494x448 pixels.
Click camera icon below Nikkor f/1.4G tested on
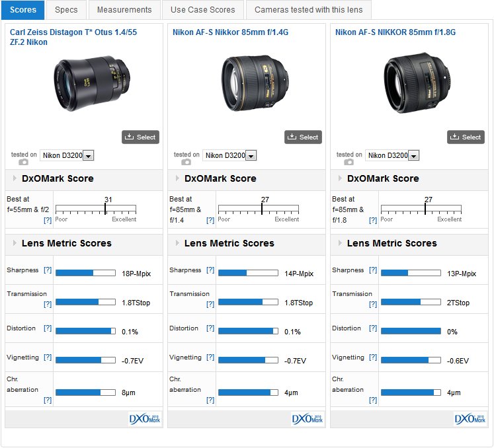point(186,162)
